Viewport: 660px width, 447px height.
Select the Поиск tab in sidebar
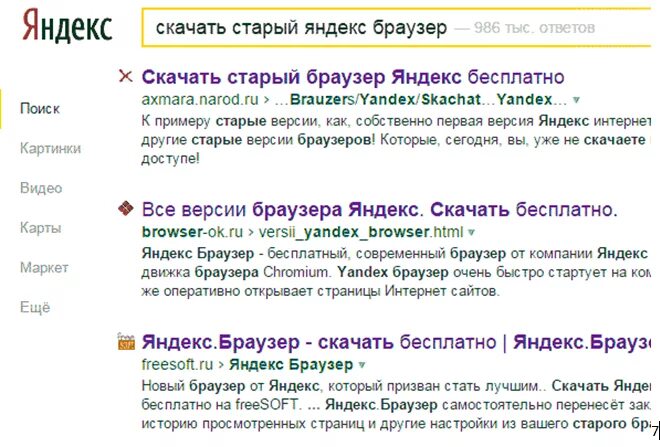[40, 109]
